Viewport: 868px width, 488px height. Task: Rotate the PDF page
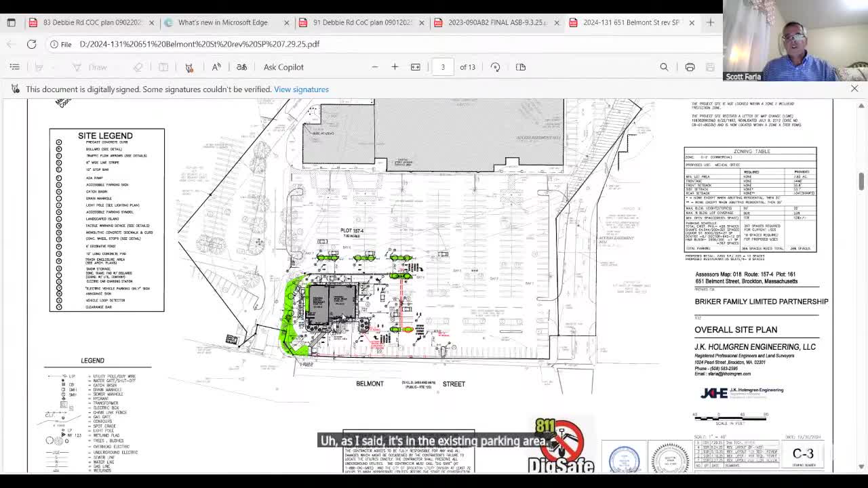[495, 67]
